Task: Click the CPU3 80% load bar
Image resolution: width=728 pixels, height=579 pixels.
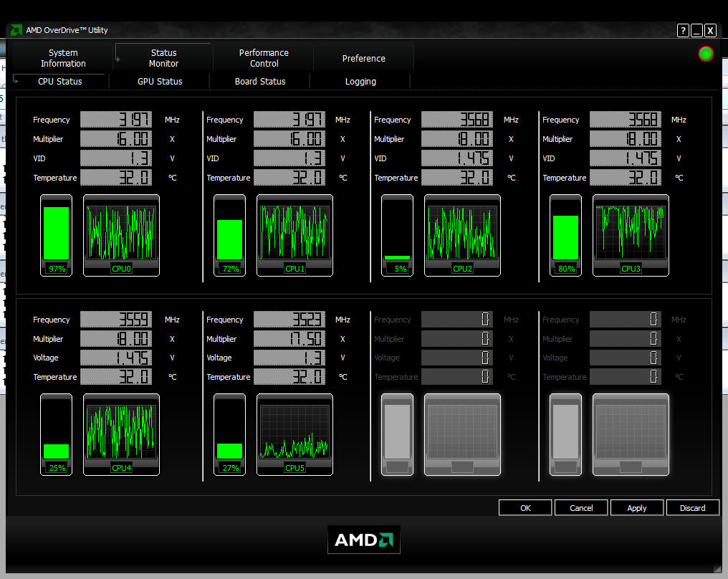Action: [x=565, y=236]
